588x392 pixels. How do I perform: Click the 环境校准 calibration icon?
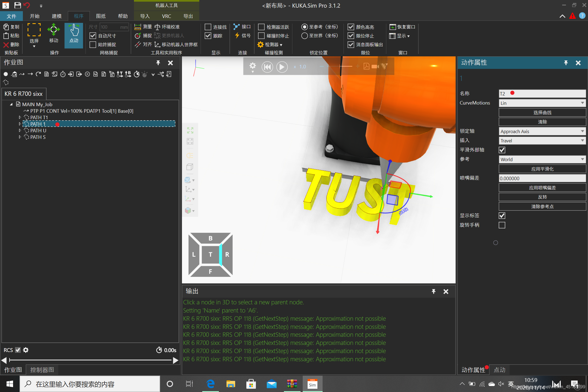(x=158, y=27)
